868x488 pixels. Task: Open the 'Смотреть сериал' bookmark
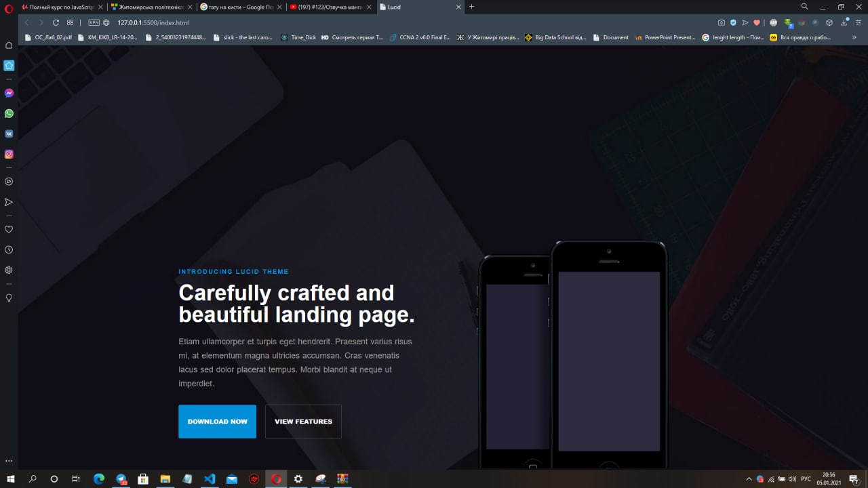(352, 37)
